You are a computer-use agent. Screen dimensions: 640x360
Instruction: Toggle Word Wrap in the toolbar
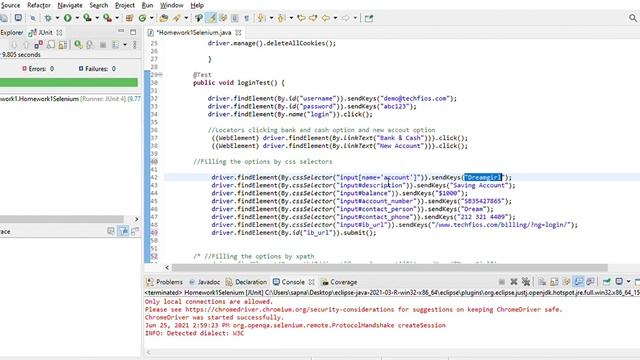[x=223, y=18]
